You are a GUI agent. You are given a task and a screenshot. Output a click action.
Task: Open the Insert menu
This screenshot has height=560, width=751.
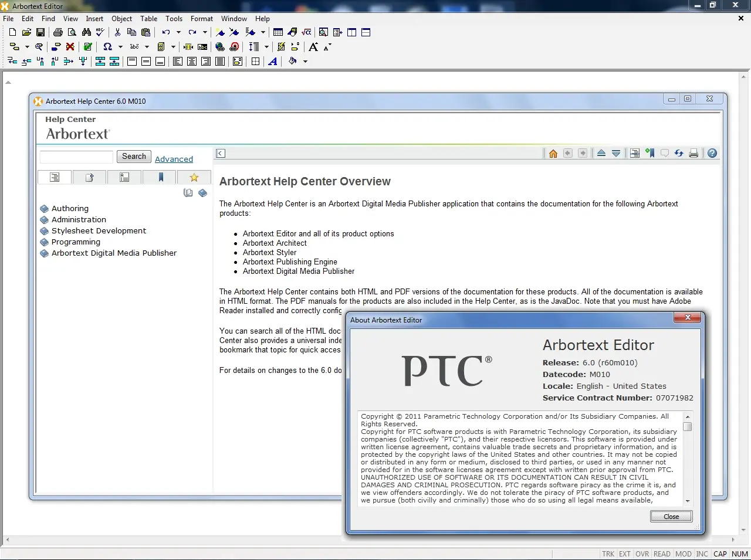[94, 18]
